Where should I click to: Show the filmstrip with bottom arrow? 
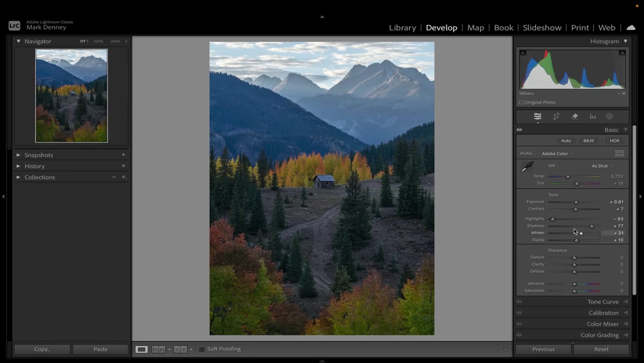pos(322,360)
